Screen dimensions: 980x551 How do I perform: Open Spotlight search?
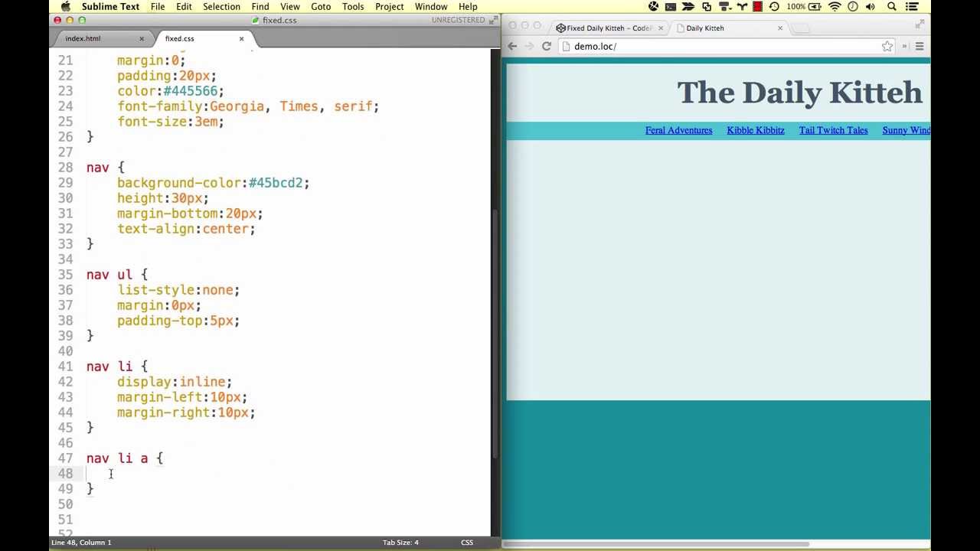point(892,7)
